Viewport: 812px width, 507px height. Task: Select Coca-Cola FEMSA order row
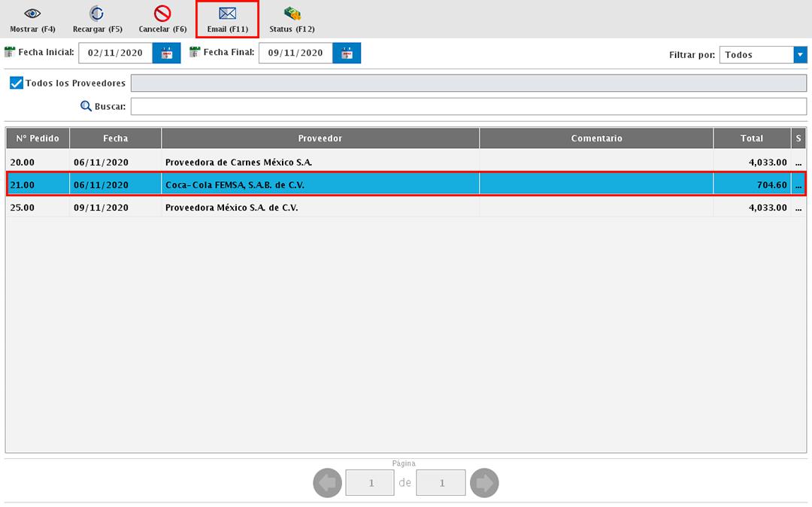tap(320, 184)
